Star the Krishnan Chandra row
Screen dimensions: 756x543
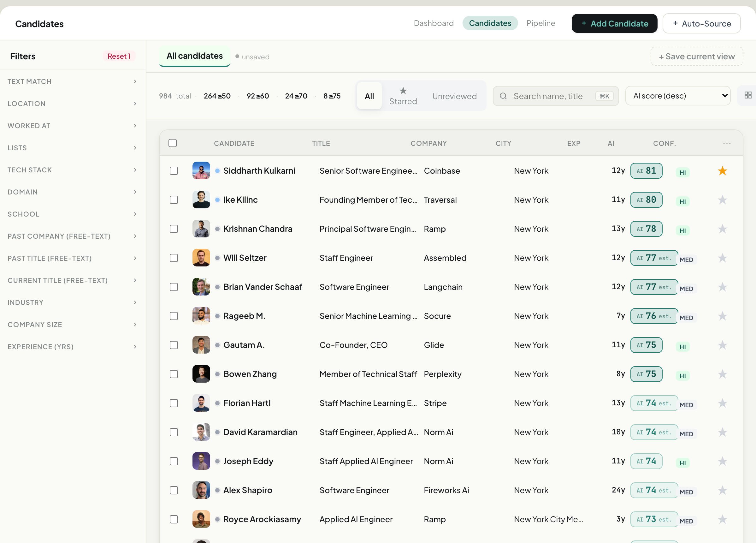click(x=722, y=229)
